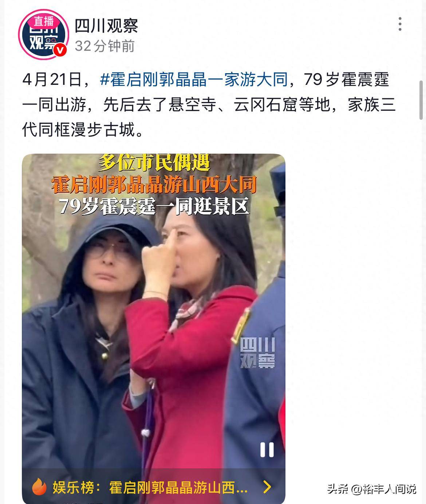Tap the orange headline 霍启刚郭晶晶游山西大同

tap(154, 185)
